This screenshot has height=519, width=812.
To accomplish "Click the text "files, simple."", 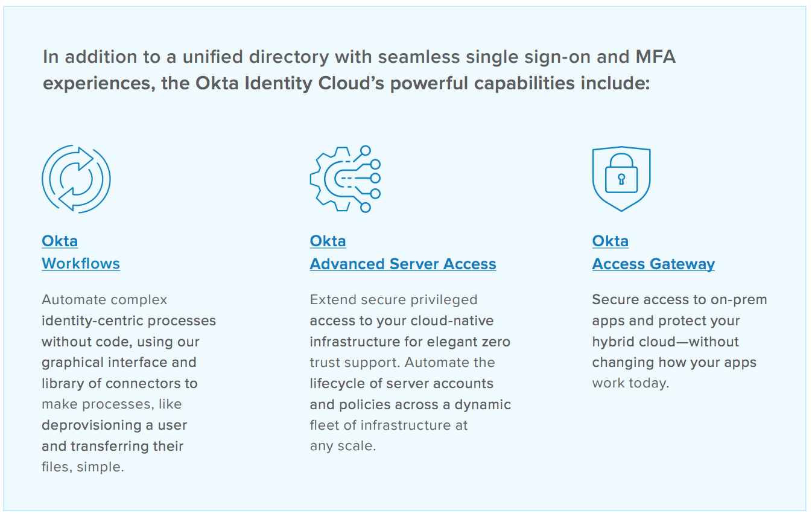I will 83,466.
